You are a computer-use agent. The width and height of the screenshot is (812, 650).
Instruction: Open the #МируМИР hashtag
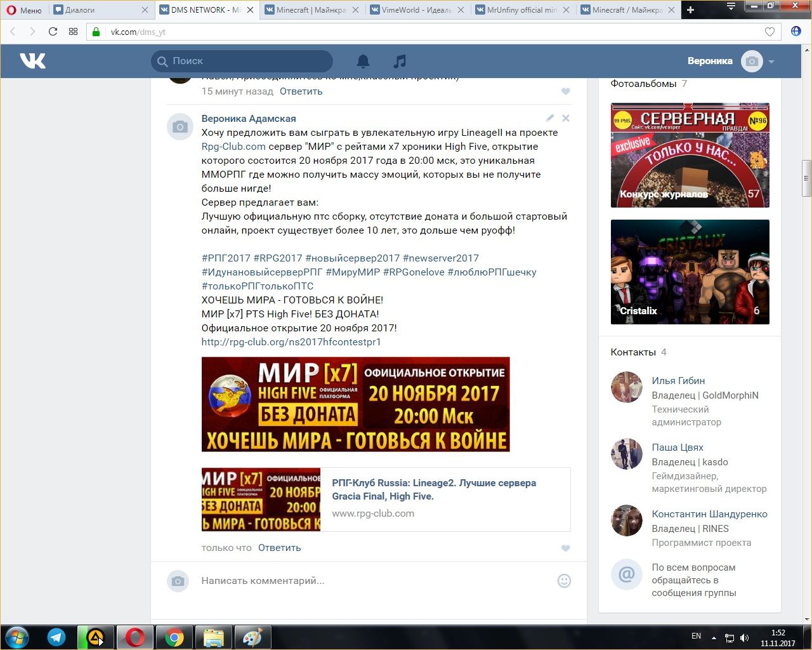(353, 272)
